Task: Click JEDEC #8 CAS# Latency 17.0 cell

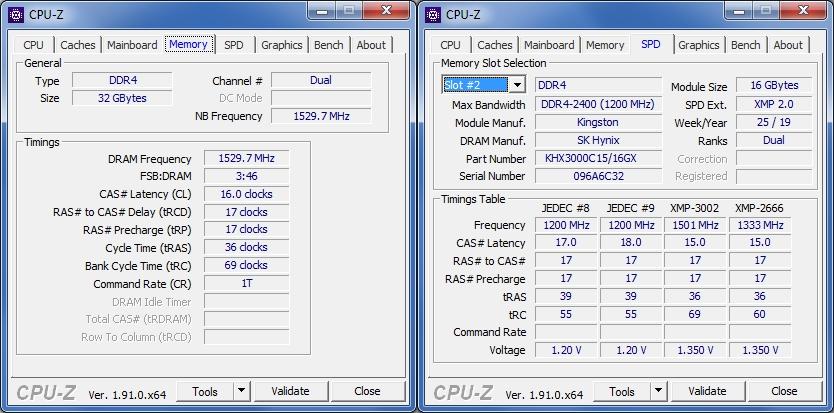Action: 566,243
